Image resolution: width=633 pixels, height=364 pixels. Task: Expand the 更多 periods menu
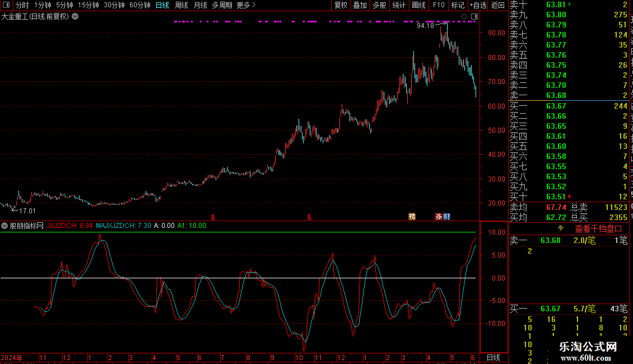click(246, 5)
